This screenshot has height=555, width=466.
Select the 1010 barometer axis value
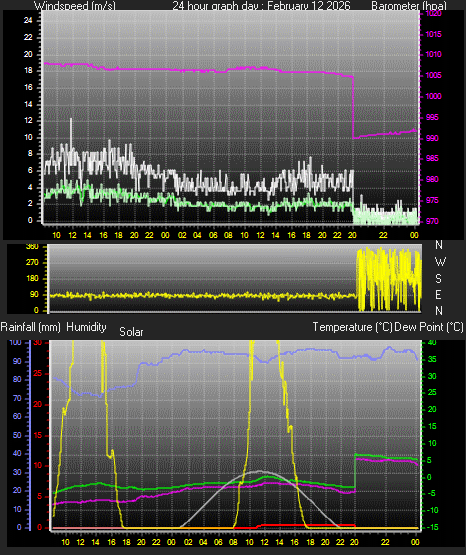click(434, 55)
